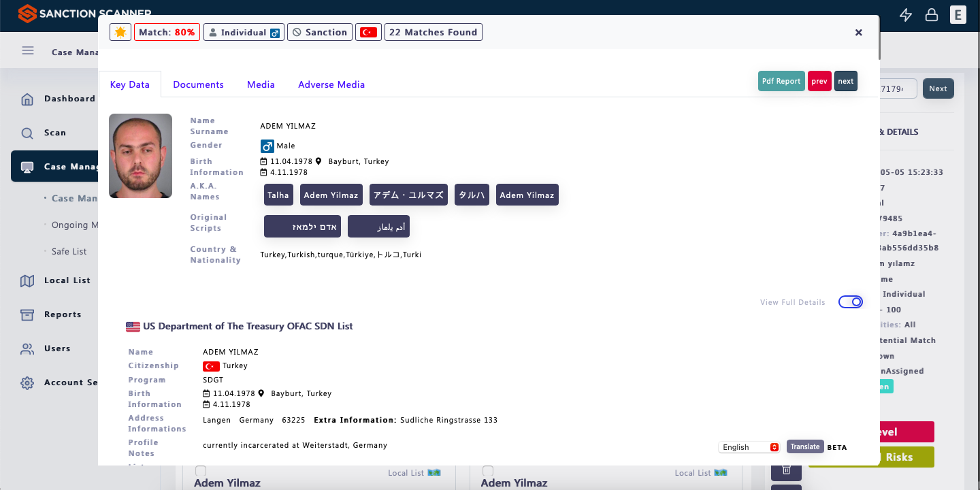This screenshot has height=490, width=980.
Task: Toggle the View Full Details switch
Action: tap(851, 301)
